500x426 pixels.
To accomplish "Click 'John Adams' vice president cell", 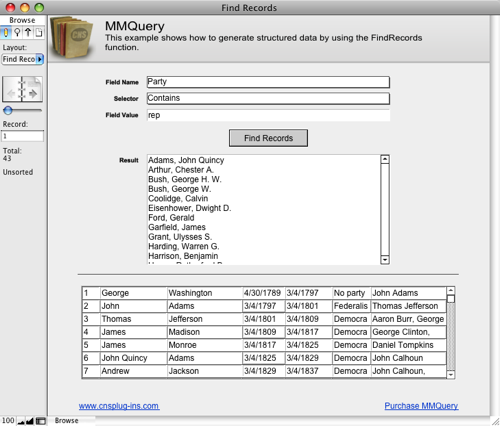I will point(408,293).
